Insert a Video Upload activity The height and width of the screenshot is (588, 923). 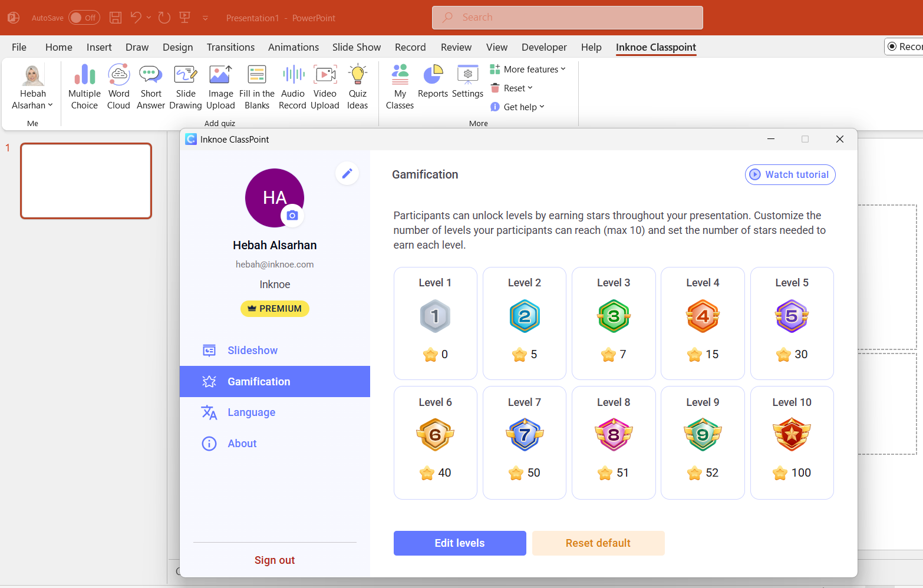point(325,87)
